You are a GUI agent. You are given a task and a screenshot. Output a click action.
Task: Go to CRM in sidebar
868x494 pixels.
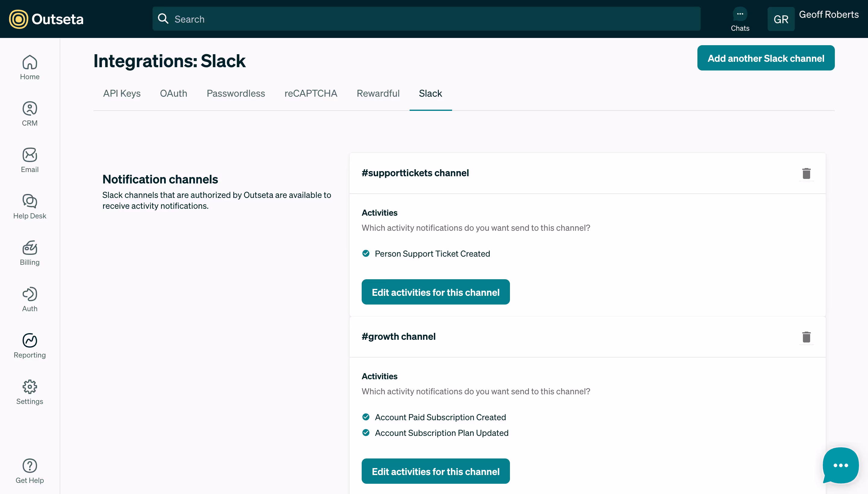click(x=30, y=114)
